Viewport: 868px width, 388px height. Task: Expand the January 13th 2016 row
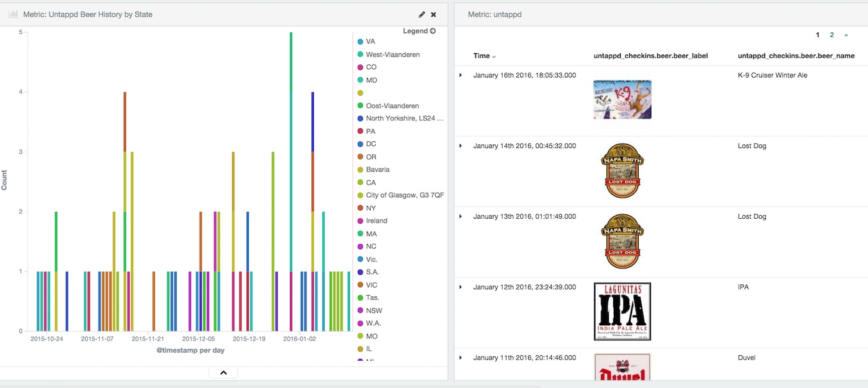point(461,216)
